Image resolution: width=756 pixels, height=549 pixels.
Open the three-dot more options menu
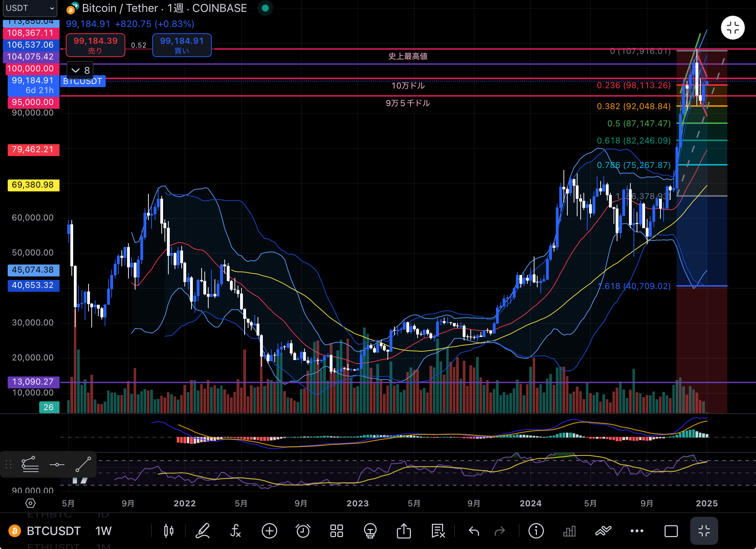pos(637,531)
